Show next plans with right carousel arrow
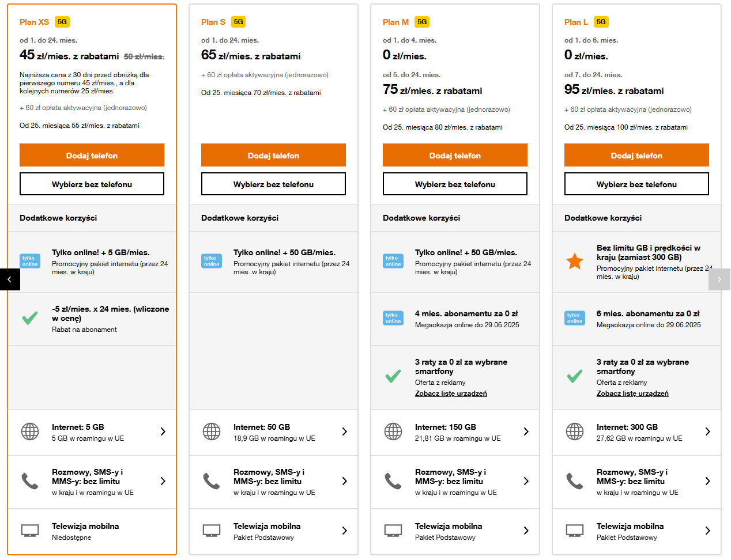Image resolution: width=731 pixels, height=560 pixels. [x=719, y=279]
